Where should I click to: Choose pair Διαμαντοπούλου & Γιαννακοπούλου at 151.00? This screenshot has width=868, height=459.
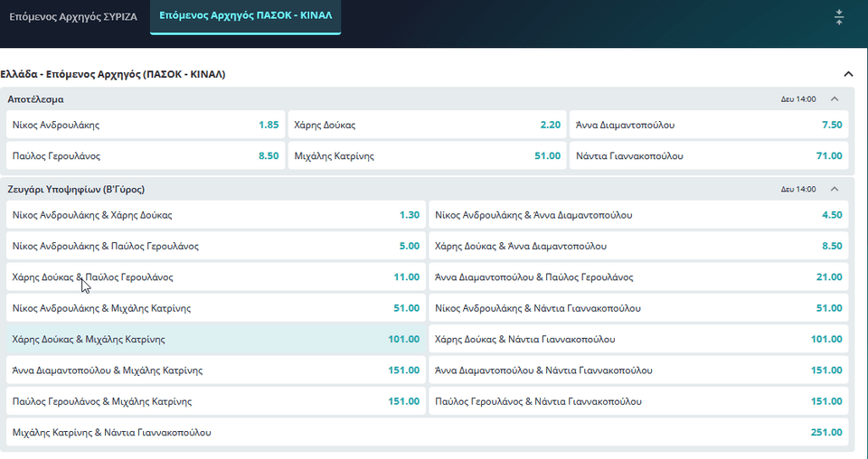638,370
